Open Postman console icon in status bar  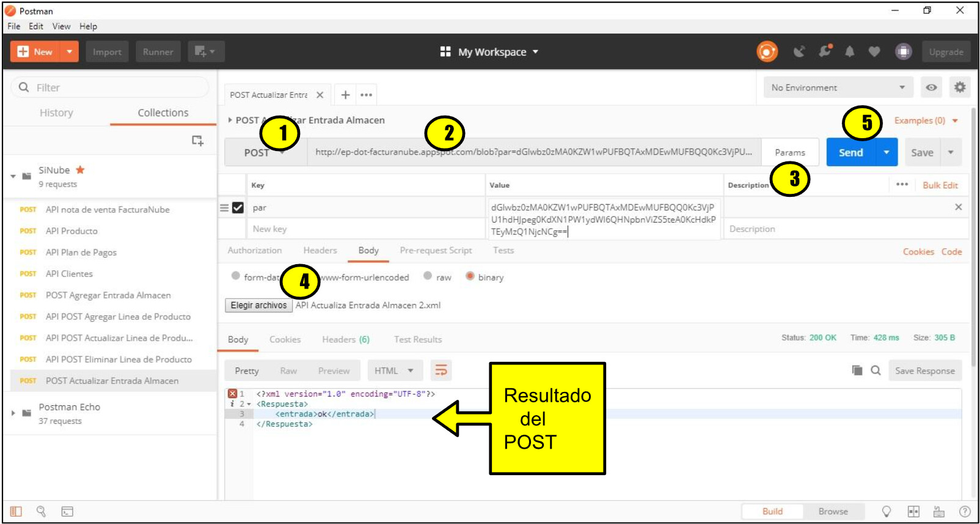[x=67, y=511]
